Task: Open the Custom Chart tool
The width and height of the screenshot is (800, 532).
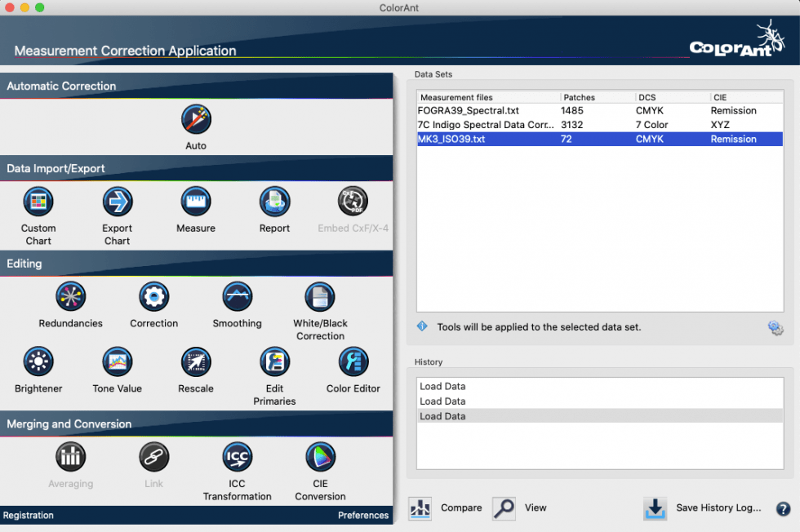Action: [x=38, y=201]
